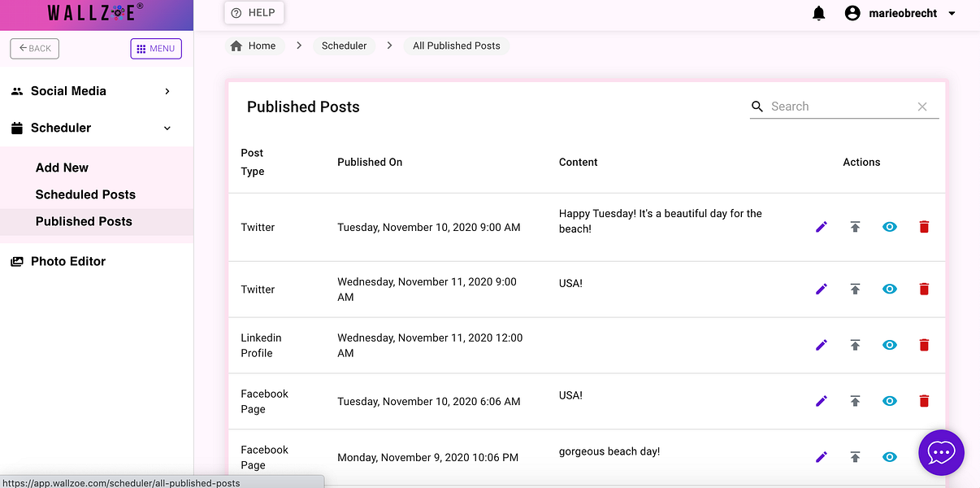This screenshot has height=488, width=980.
Task: Collapse the Scheduler sidebar section
Action: tap(167, 128)
